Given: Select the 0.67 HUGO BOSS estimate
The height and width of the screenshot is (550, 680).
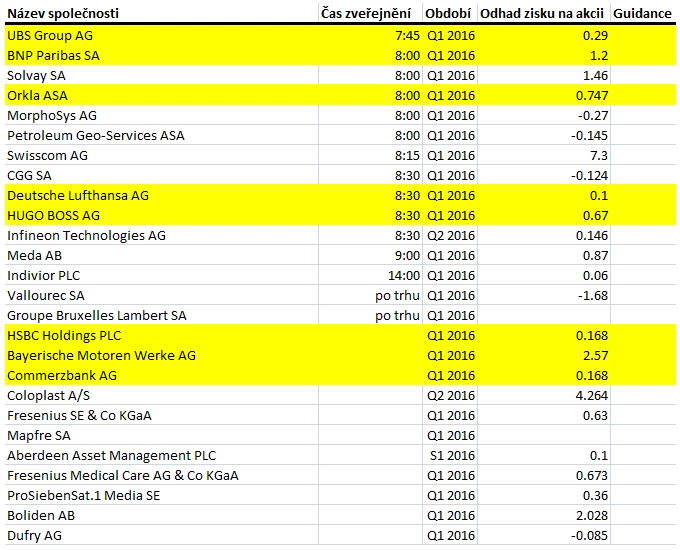Looking at the screenshot, I should pyautogui.click(x=595, y=215).
